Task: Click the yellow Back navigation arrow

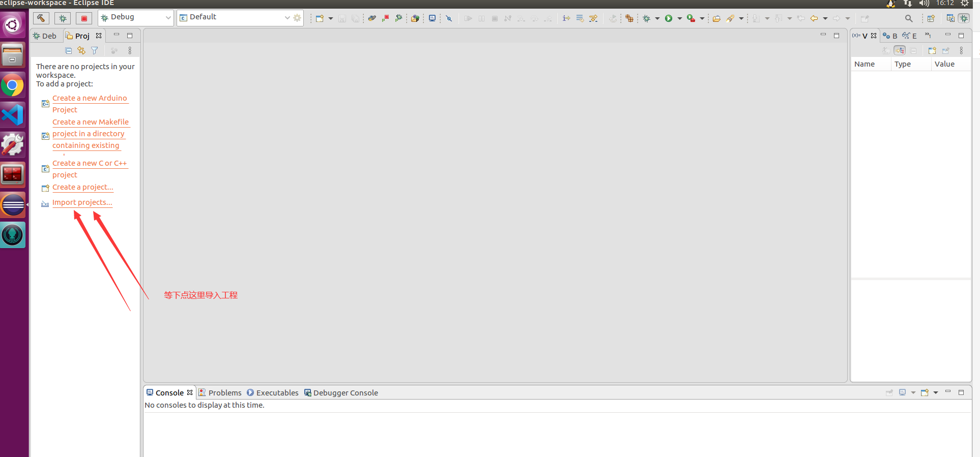Action: pos(814,18)
